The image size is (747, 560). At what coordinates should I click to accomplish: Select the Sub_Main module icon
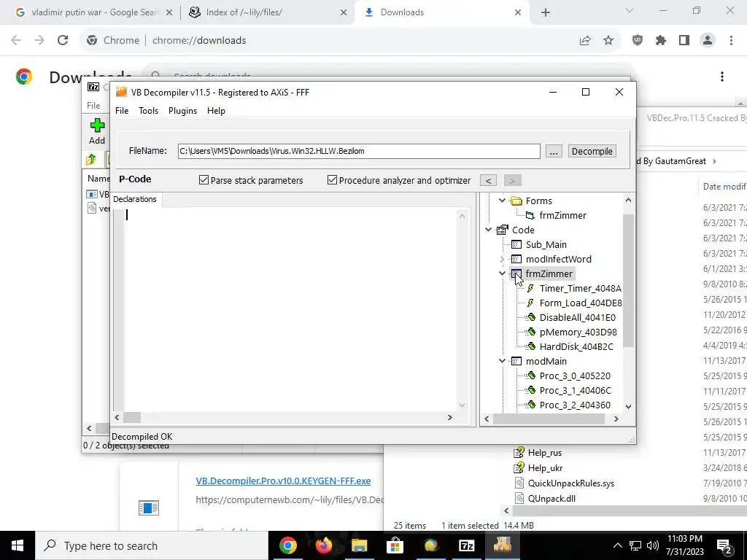pos(516,244)
